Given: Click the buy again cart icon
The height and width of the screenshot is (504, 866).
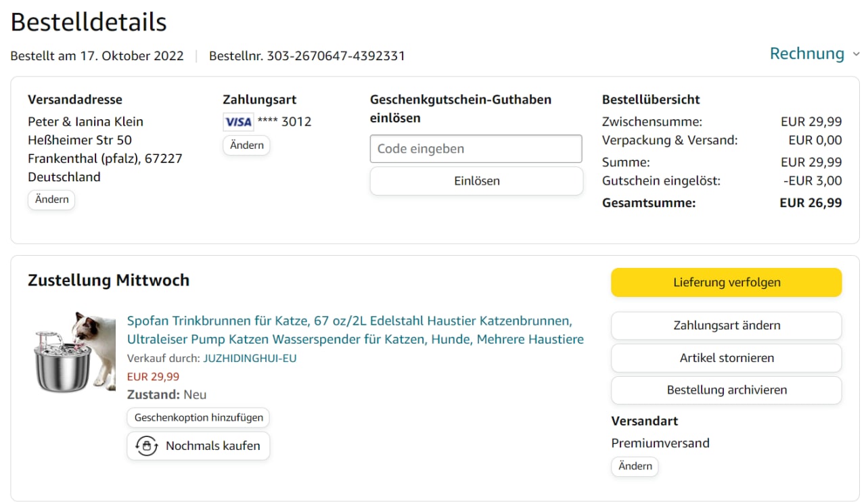Looking at the screenshot, I should click(x=147, y=446).
